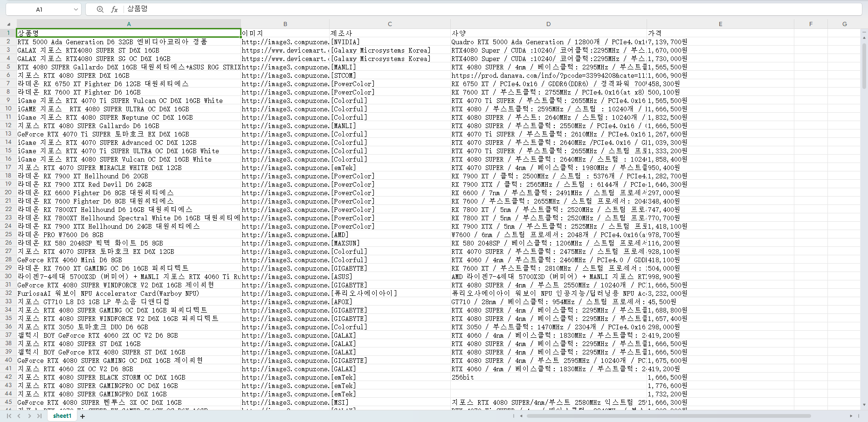
Task: Select price cell 116,200원
Action: (x=720, y=243)
